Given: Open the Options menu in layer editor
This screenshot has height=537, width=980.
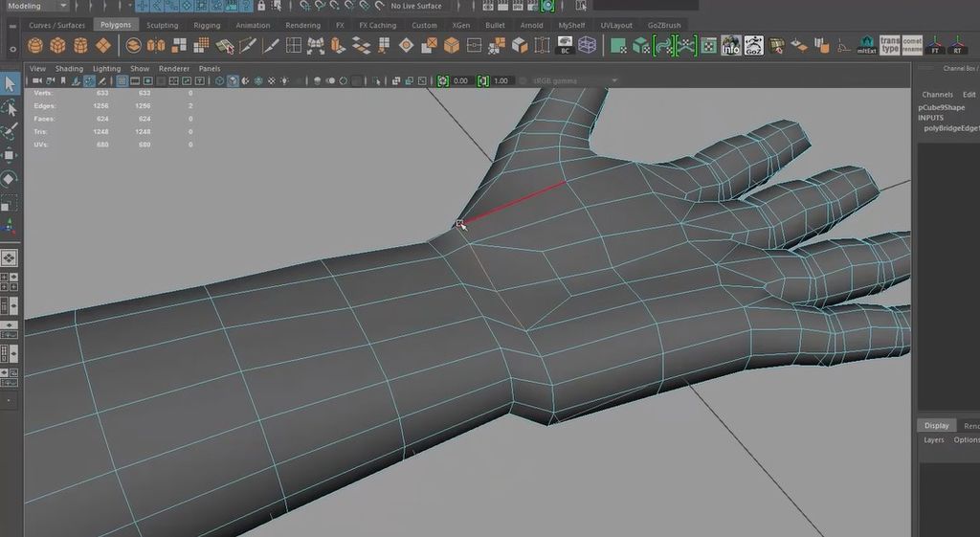Looking at the screenshot, I should point(967,440).
